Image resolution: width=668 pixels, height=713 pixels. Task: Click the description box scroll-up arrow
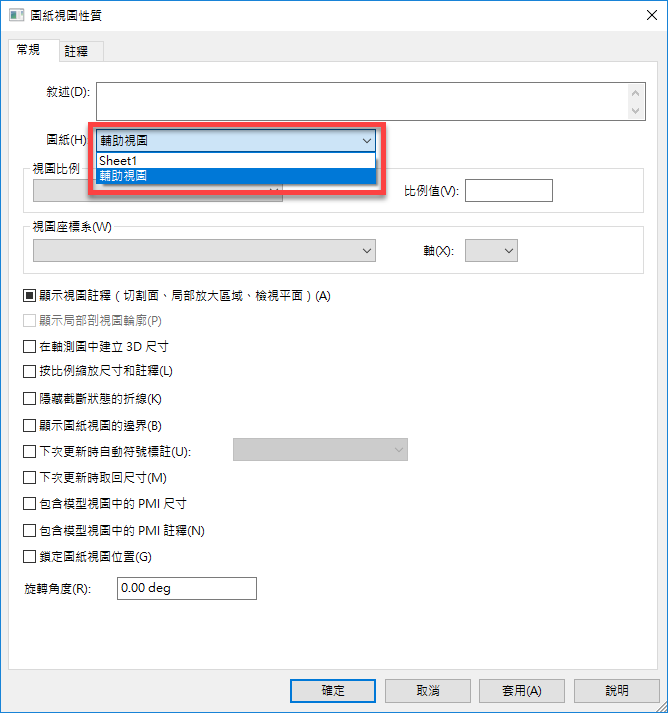635,93
